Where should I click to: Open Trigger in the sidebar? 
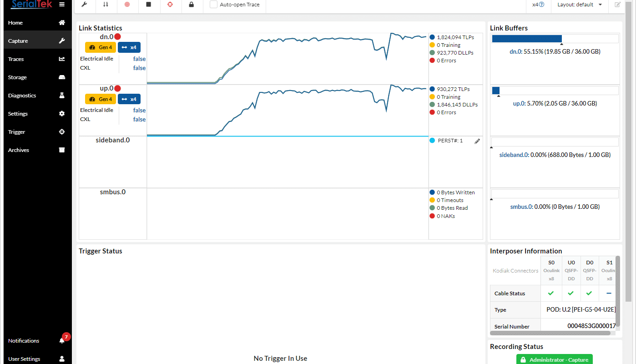(38, 132)
